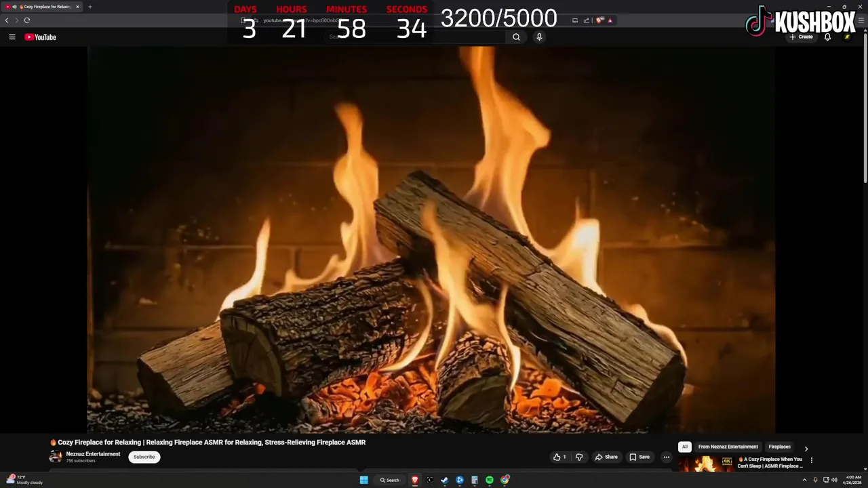Open the A Cozy Fireplace recommended video thumbnail
868x488 pixels.
pos(705,464)
